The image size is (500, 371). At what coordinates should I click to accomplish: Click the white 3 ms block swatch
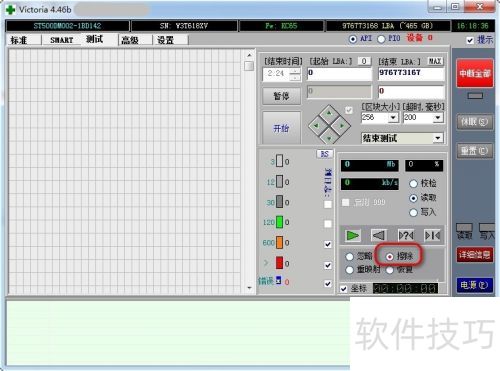[x=279, y=161]
